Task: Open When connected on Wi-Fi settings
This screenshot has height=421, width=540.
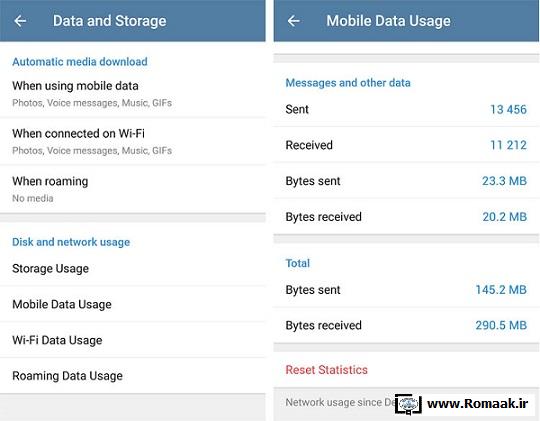Action: pyautogui.click(x=133, y=142)
